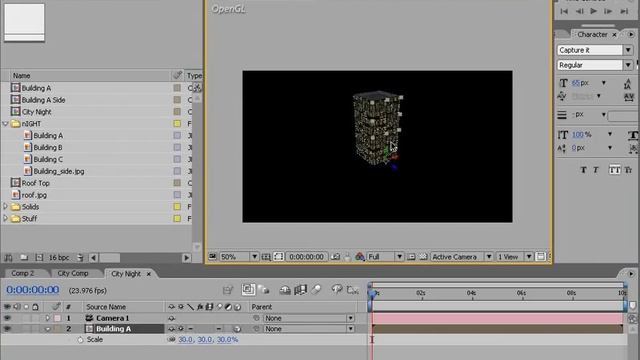Collapse the nIGHT folder
Viewport: 640px width, 360px height.
pyautogui.click(x=5, y=124)
